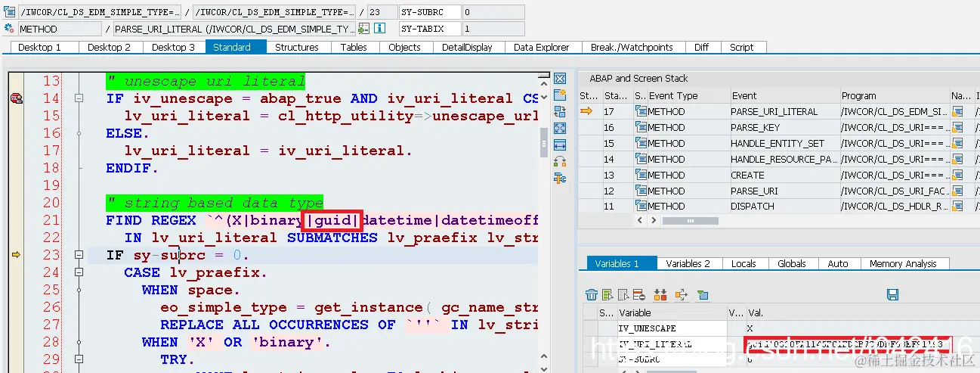Image resolution: width=980 pixels, height=373 pixels.
Task: Click the delete-row icon in the Variables toolbar
Action: pyautogui.click(x=638, y=294)
